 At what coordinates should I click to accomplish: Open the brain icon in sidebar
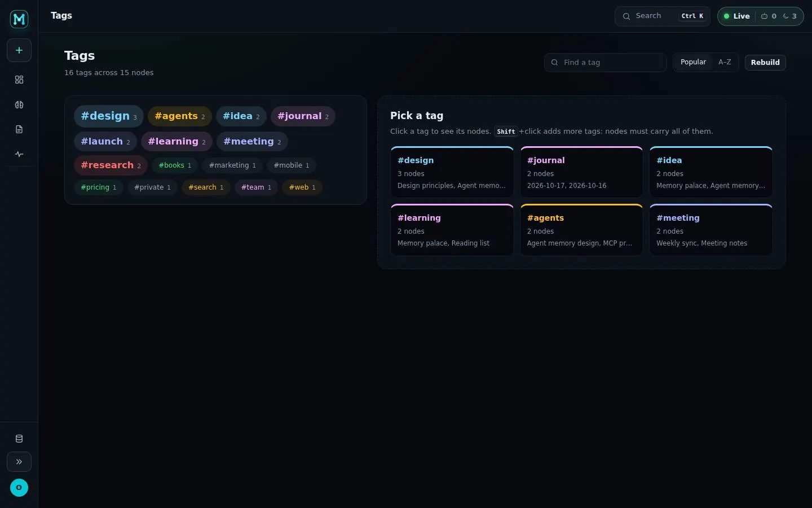(x=19, y=104)
